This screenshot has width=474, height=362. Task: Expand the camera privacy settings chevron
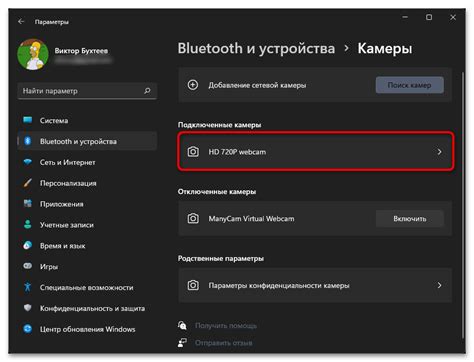click(x=439, y=285)
